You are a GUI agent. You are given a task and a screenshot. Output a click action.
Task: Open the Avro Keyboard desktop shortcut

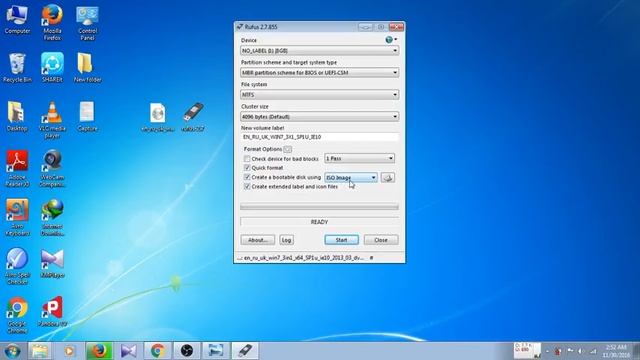pos(17,218)
